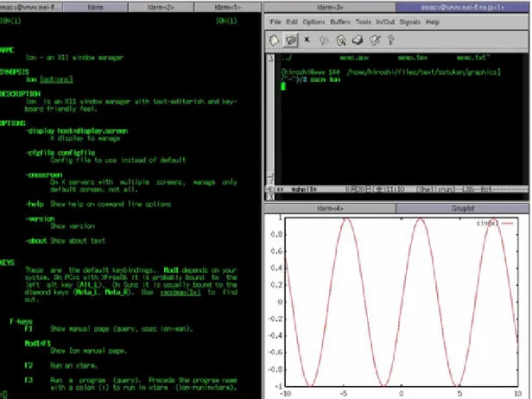
Task: Select the emacs@www.mei-fl.ne.jp<1> tab
Action: 462,7
